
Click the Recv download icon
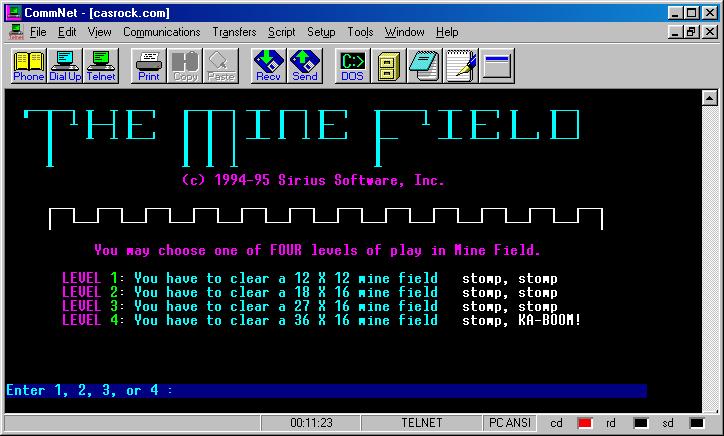[269, 66]
